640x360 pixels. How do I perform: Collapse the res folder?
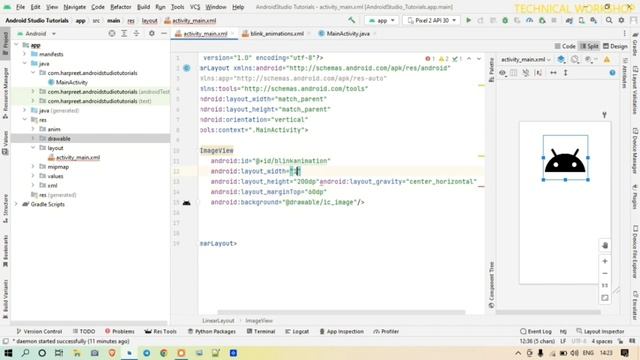coord(24,120)
